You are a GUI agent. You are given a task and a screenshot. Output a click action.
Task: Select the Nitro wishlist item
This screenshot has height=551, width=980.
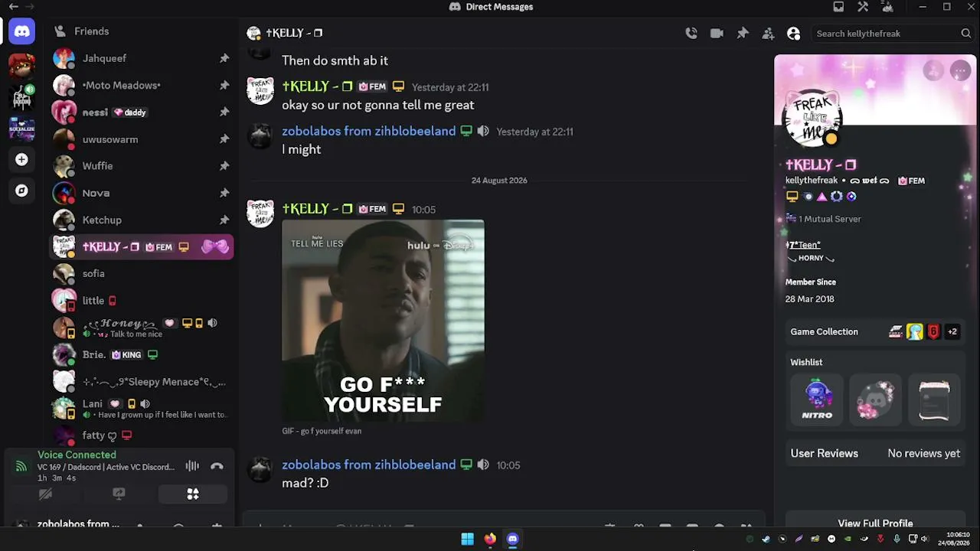pyautogui.click(x=817, y=399)
